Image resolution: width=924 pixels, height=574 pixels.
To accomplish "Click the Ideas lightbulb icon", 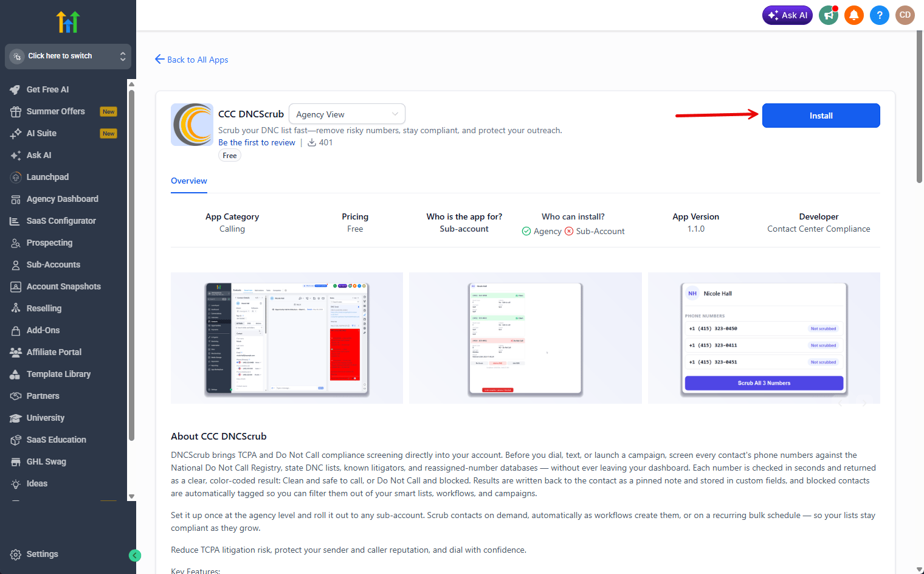I will (16, 484).
